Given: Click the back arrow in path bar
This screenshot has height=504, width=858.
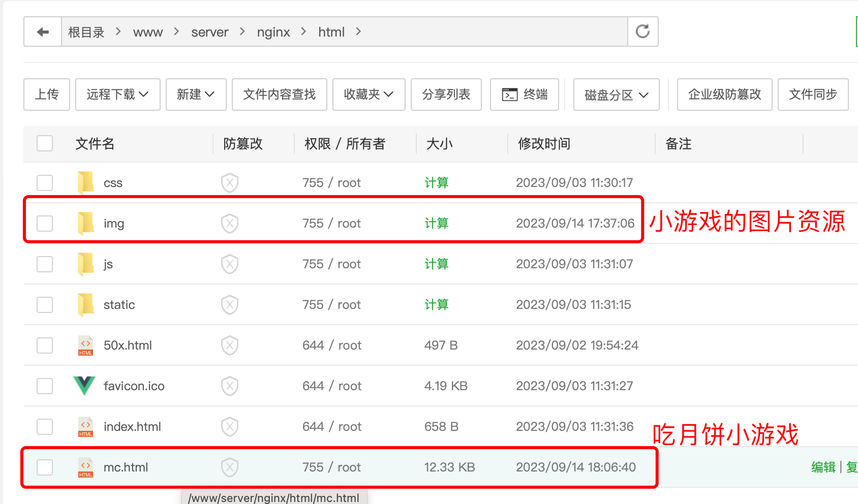Looking at the screenshot, I should (43, 32).
